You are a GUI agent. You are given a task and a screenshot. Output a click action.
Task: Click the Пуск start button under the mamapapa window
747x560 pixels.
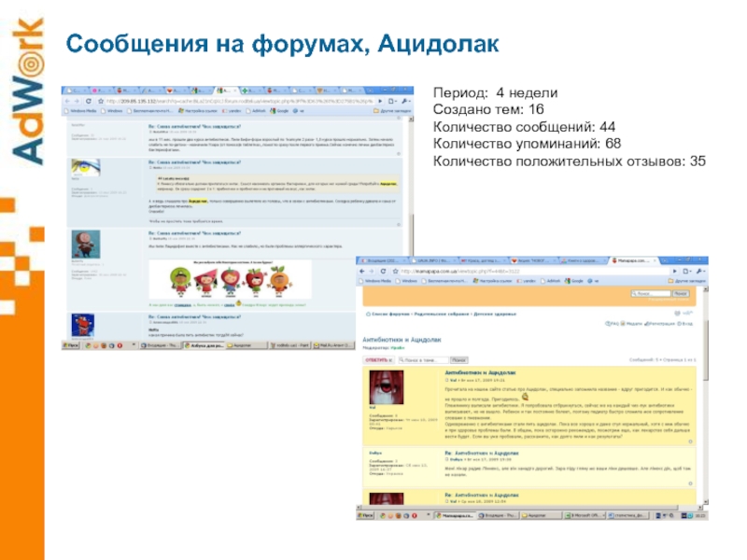366,516
